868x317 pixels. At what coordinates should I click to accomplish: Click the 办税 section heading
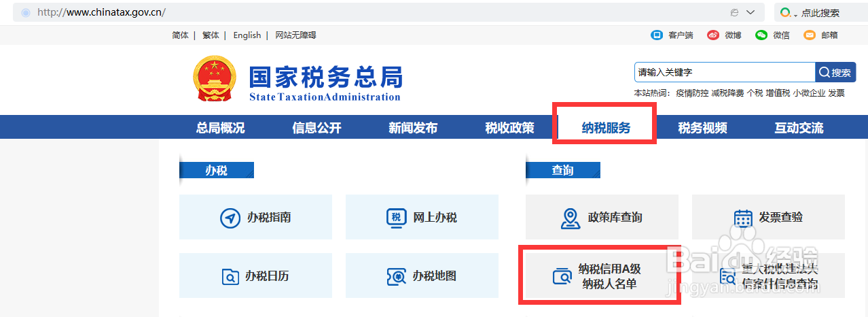click(x=216, y=170)
